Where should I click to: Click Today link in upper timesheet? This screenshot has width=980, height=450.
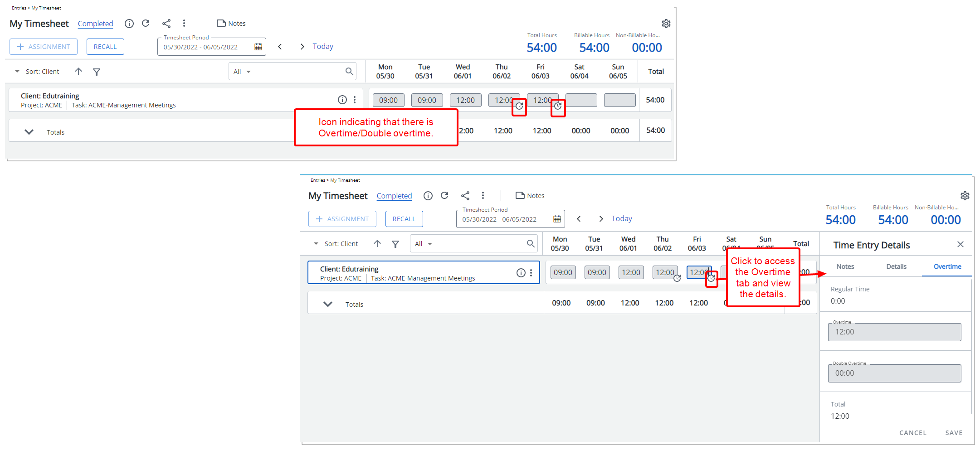323,46
